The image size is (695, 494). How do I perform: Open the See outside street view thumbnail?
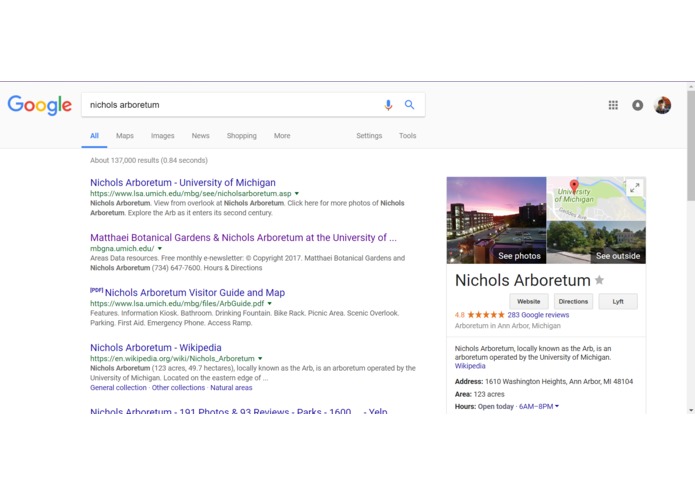[596, 242]
